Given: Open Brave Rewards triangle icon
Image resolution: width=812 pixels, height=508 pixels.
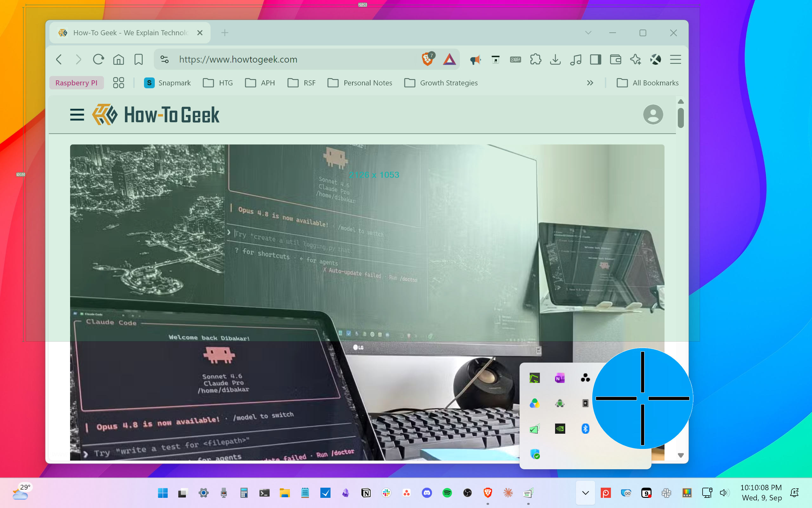Looking at the screenshot, I should 449,59.
